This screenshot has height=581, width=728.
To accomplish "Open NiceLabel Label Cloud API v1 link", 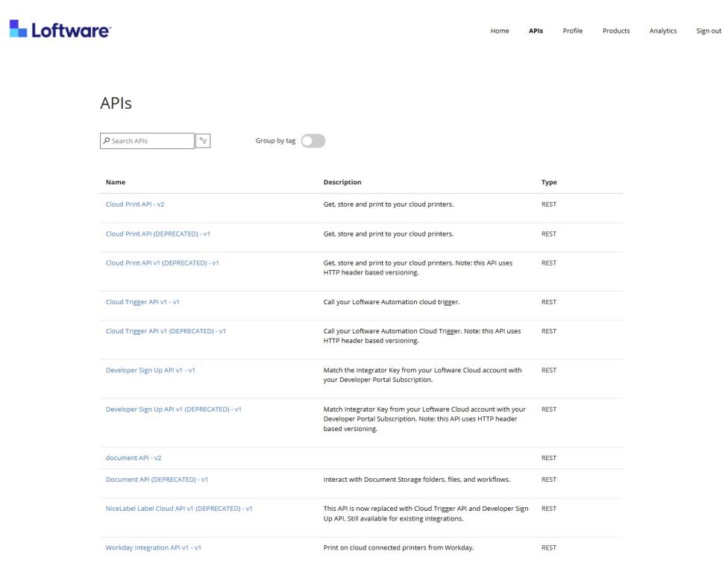I will pyautogui.click(x=179, y=509).
